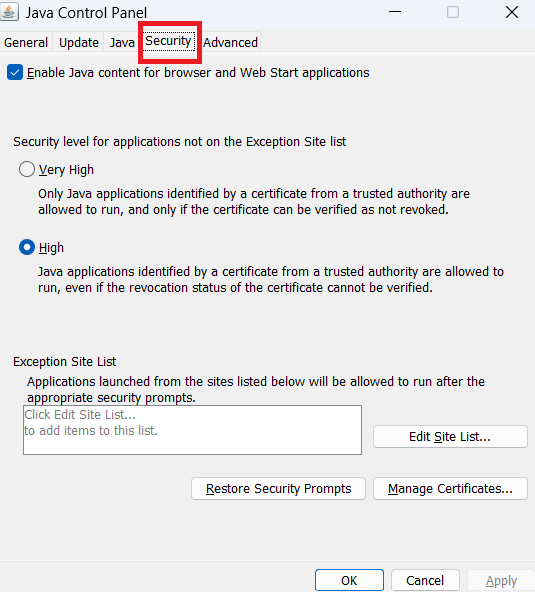This screenshot has width=535, height=592.
Task: Open the Advanced tab
Action: [x=230, y=42]
